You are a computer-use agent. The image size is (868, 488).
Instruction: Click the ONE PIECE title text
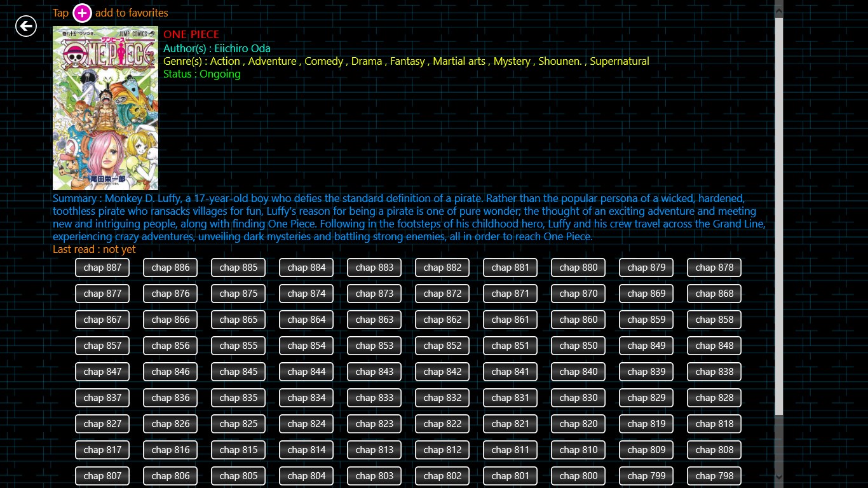pyautogui.click(x=191, y=35)
